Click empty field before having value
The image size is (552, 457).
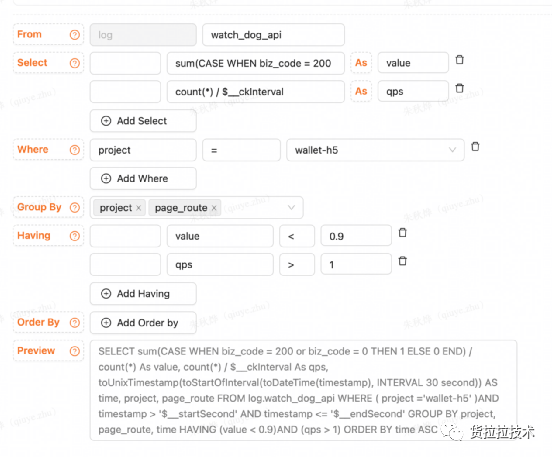pos(125,236)
